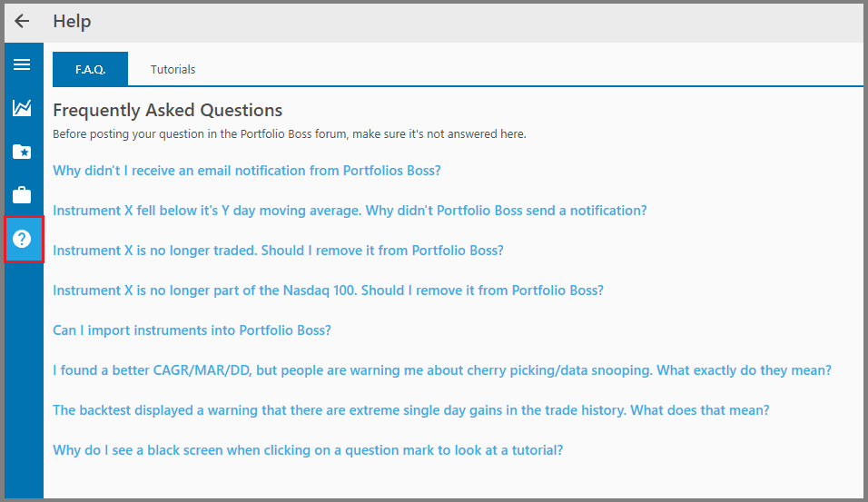Click the Frequently Asked Questions heading
This screenshot has width=868, height=502.
click(167, 110)
